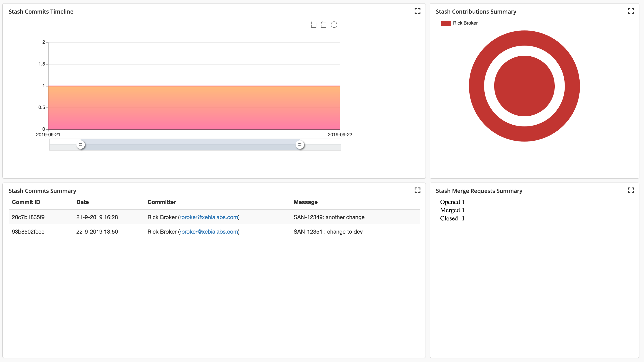The image size is (644, 362).
Task: Expand Stash Contributions Summary panel to fullscreen
Action: [x=631, y=11]
